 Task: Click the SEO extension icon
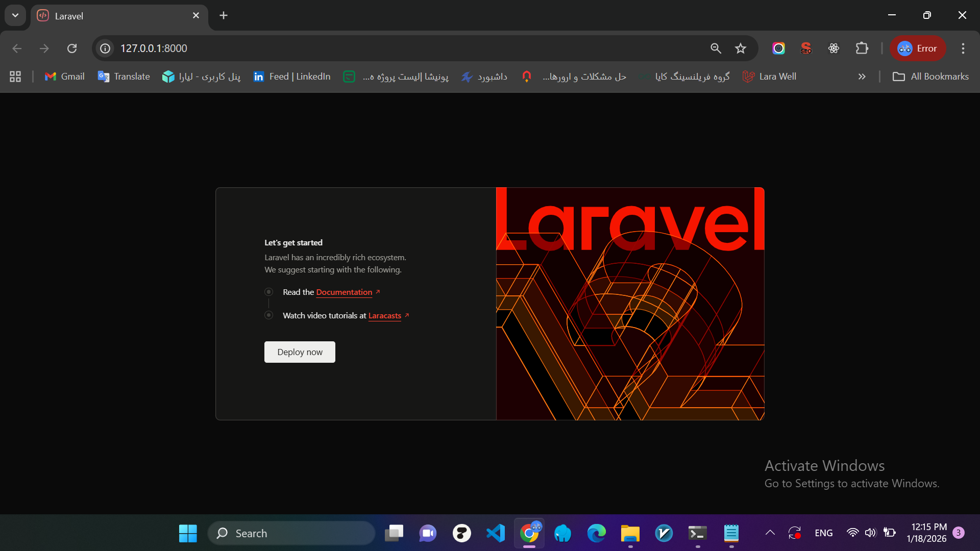(806, 48)
